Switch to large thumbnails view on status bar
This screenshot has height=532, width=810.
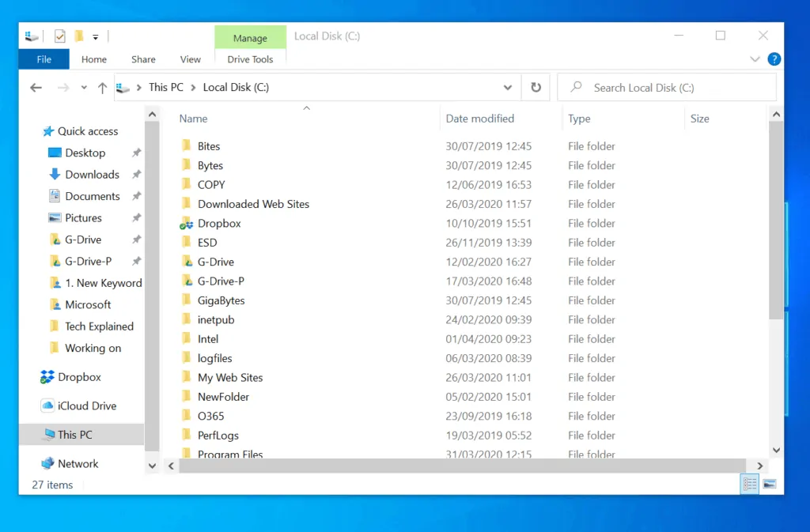click(770, 483)
